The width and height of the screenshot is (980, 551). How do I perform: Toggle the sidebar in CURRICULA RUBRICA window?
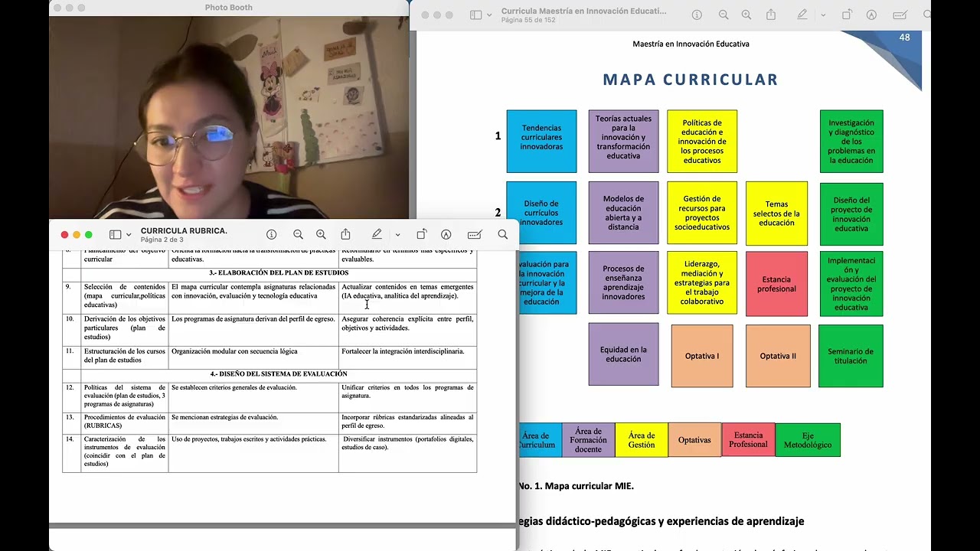116,235
